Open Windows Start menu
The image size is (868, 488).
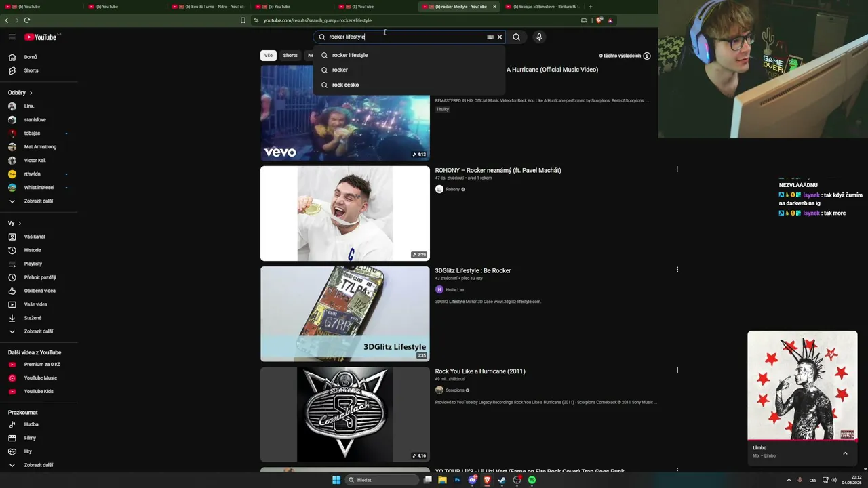[336, 480]
